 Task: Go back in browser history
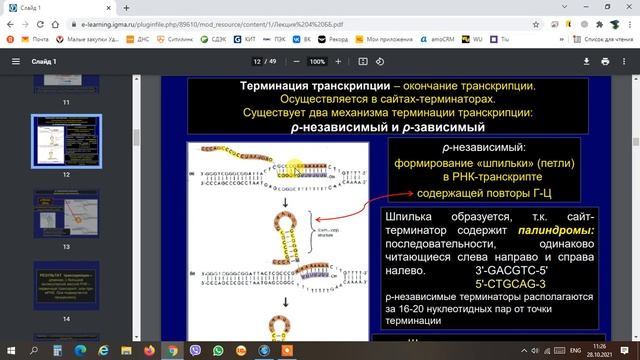10,24
